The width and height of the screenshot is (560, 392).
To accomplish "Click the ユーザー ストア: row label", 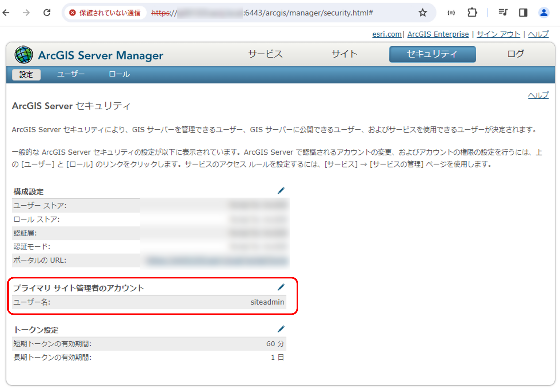I will tap(40, 206).
